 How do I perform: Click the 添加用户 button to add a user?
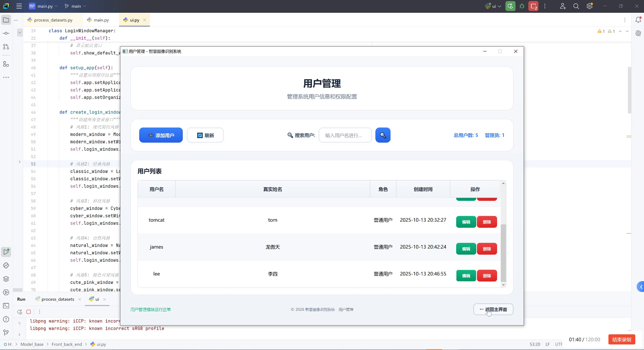click(161, 135)
